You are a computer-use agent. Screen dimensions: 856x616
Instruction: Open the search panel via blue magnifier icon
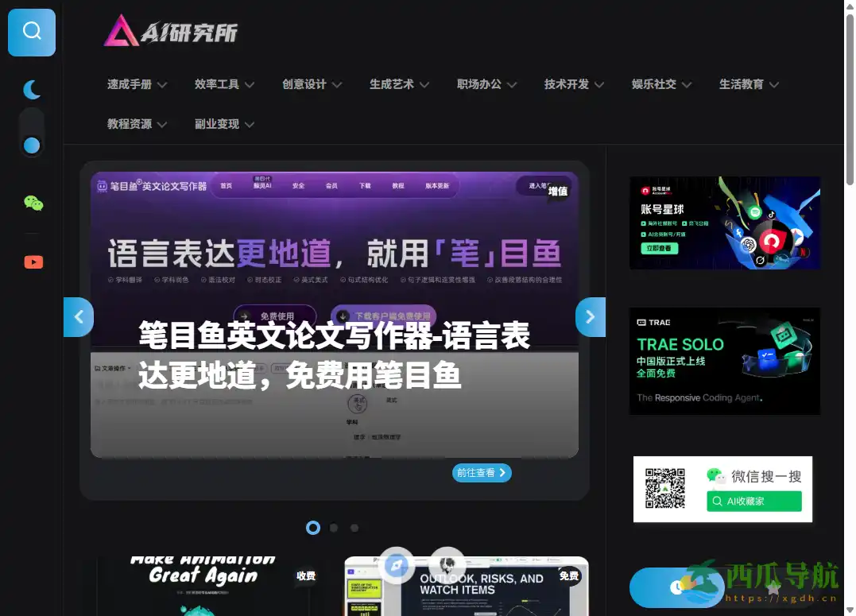31,32
